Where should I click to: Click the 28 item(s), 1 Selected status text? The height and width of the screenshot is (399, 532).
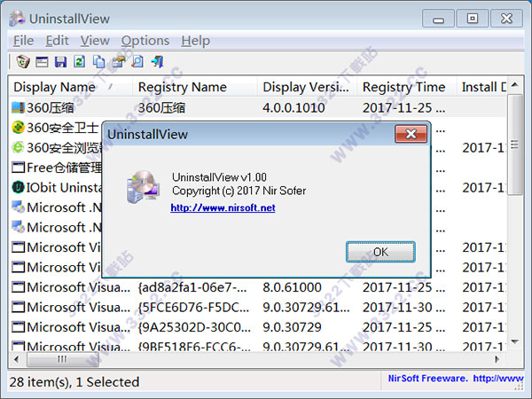pos(74,382)
